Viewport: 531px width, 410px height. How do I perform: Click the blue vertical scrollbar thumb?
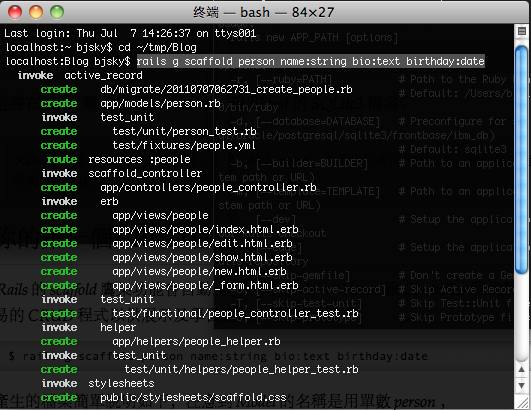pos(522,159)
